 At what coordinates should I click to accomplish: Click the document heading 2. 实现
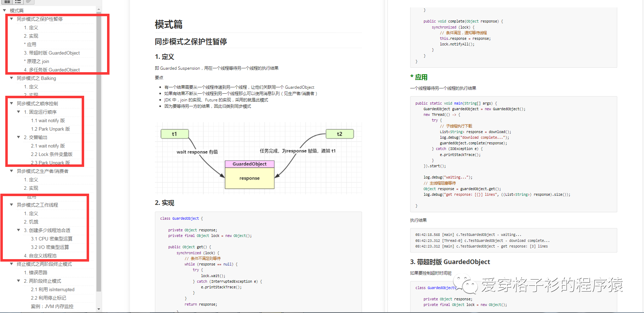click(x=164, y=203)
